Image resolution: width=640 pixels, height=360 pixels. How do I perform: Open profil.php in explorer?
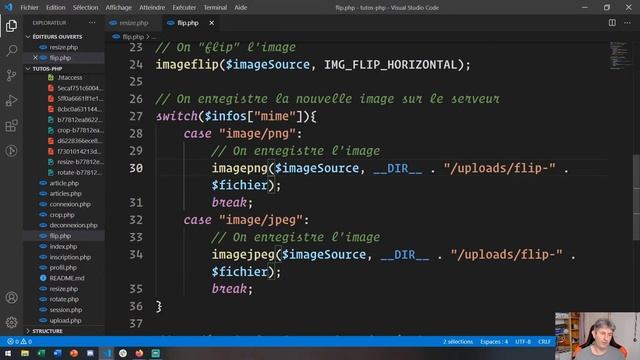click(63, 268)
